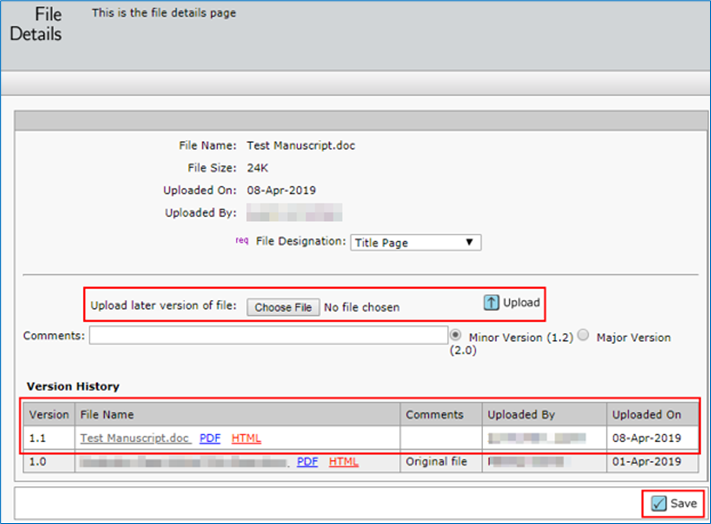The width and height of the screenshot is (711, 524).
Task: Open the blurred file name in version 1.0 row
Action: (185, 461)
